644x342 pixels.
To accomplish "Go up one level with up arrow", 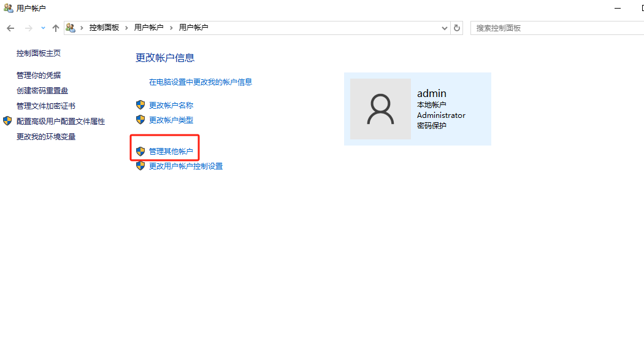I will [x=56, y=28].
